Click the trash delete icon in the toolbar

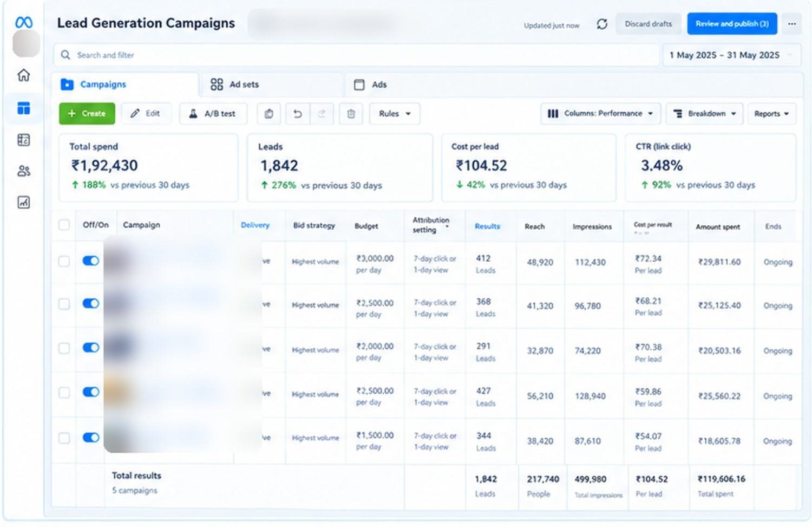(351, 114)
